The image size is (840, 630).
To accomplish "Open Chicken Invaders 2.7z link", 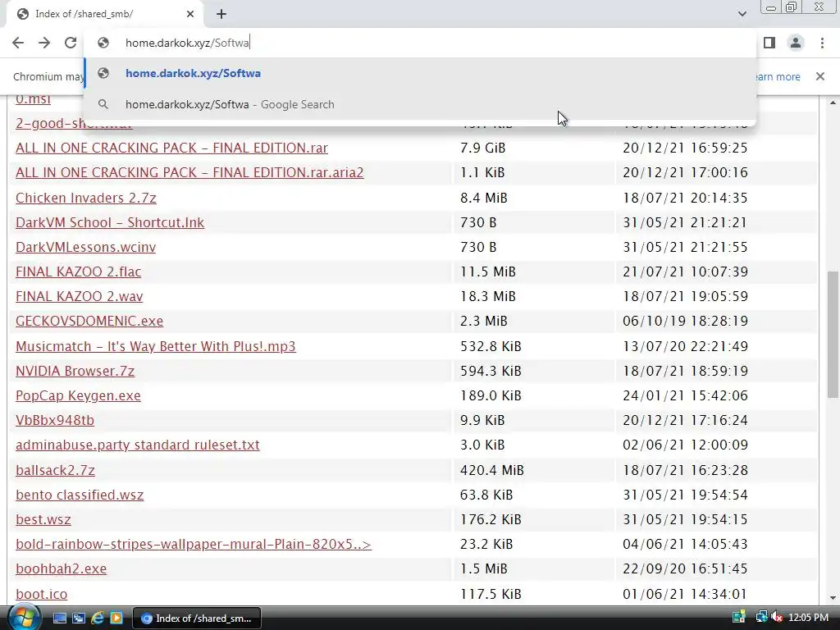I will pos(85,198).
